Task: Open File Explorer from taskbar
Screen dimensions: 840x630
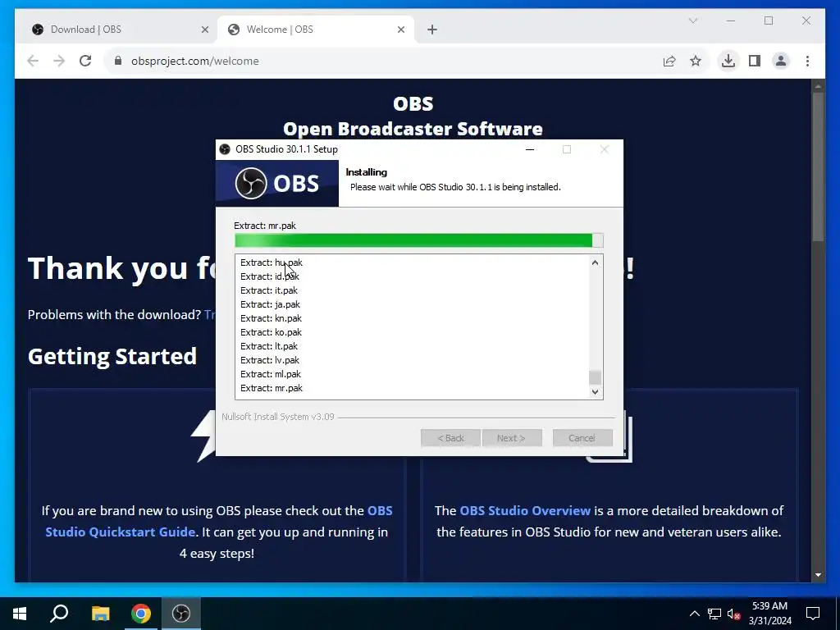Action: (100, 614)
